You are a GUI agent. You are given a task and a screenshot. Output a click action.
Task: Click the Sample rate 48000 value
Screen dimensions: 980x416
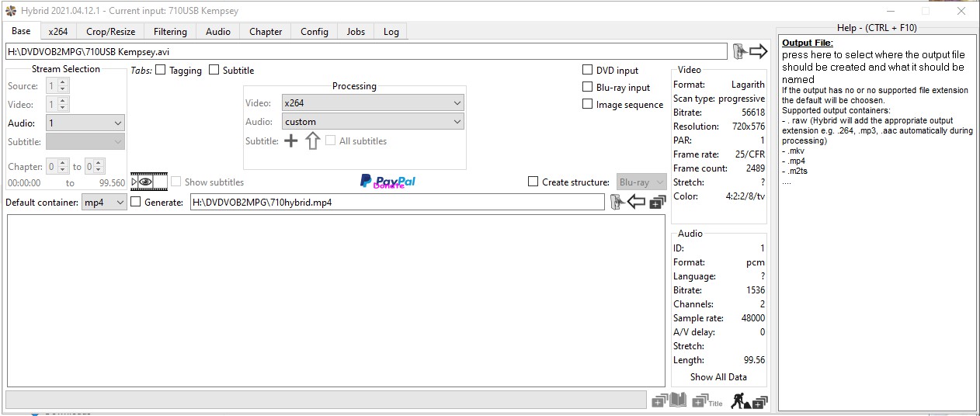click(752, 318)
